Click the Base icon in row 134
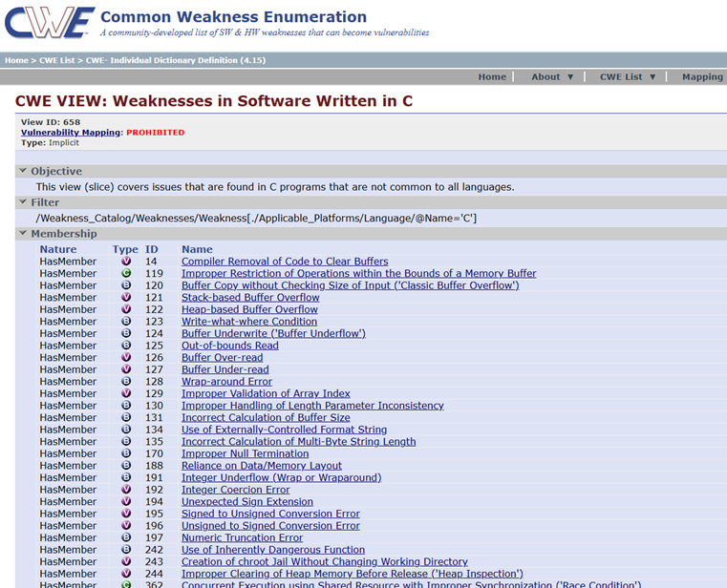This screenshot has width=727, height=588. (126, 430)
